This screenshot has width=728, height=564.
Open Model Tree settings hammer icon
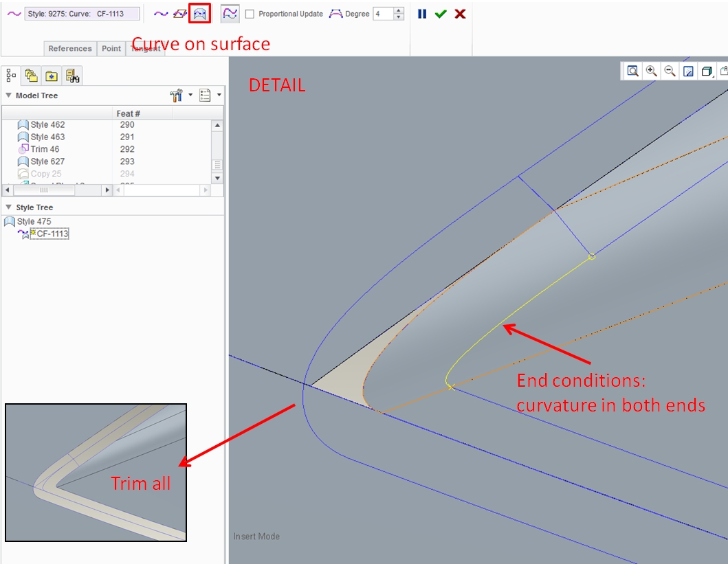pos(177,95)
